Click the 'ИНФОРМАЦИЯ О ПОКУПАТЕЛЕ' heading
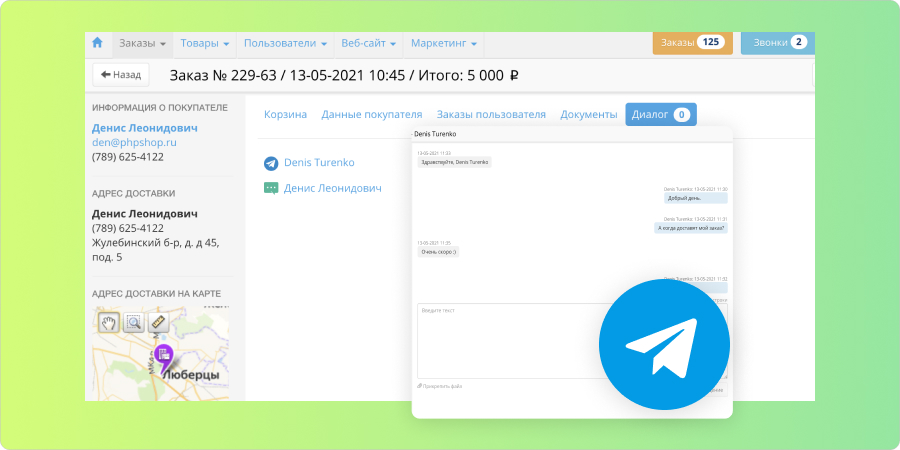This screenshot has width=900, height=450. tap(160, 107)
